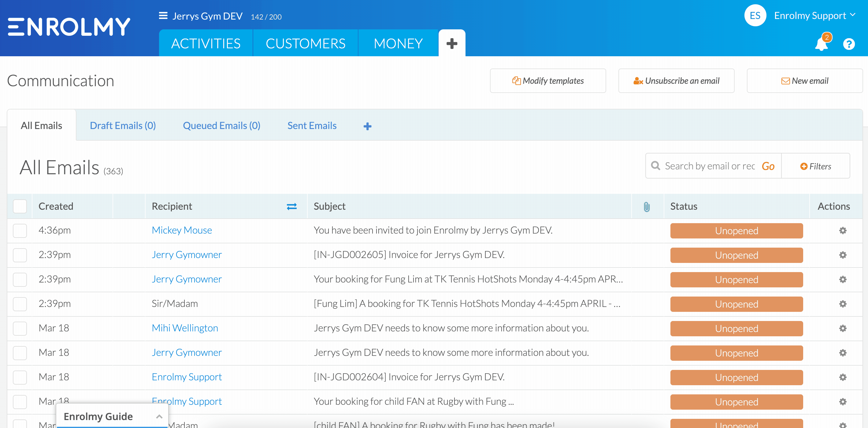Open actions gear for invoice IN-JGD002605 email
The height and width of the screenshot is (428, 868).
842,255
